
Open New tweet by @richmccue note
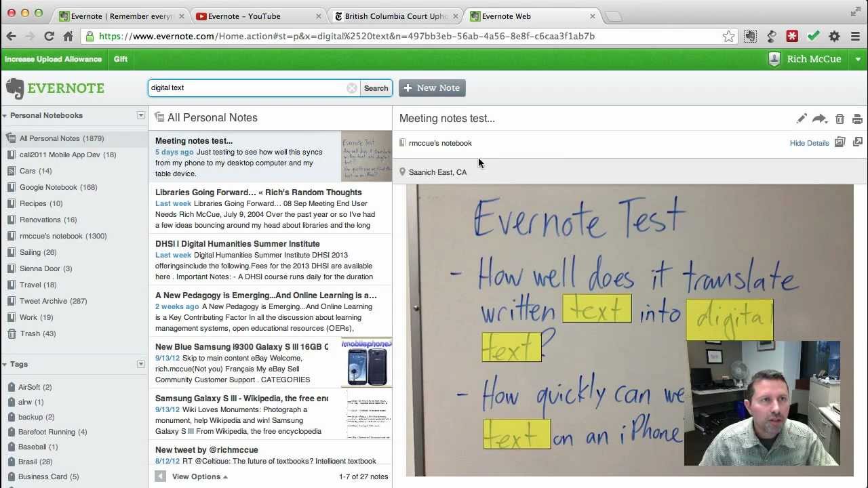click(x=270, y=455)
